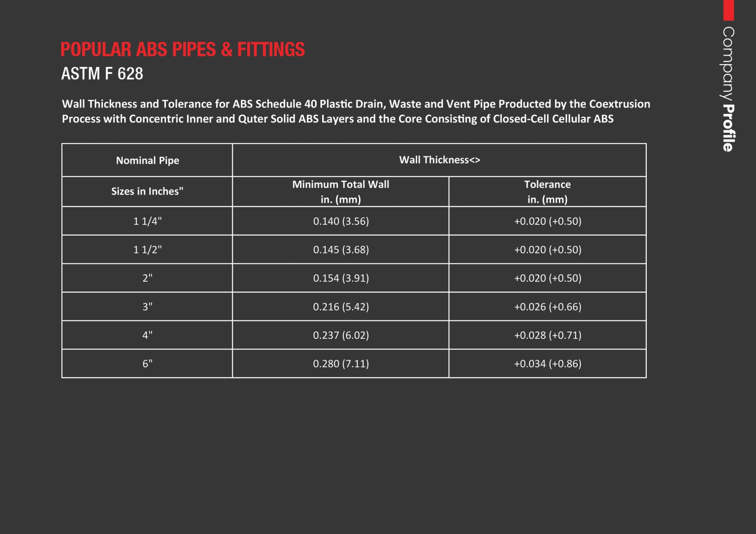Select the Tolerance in. (mm) column header
The width and height of the screenshot is (756, 534).
547,192
